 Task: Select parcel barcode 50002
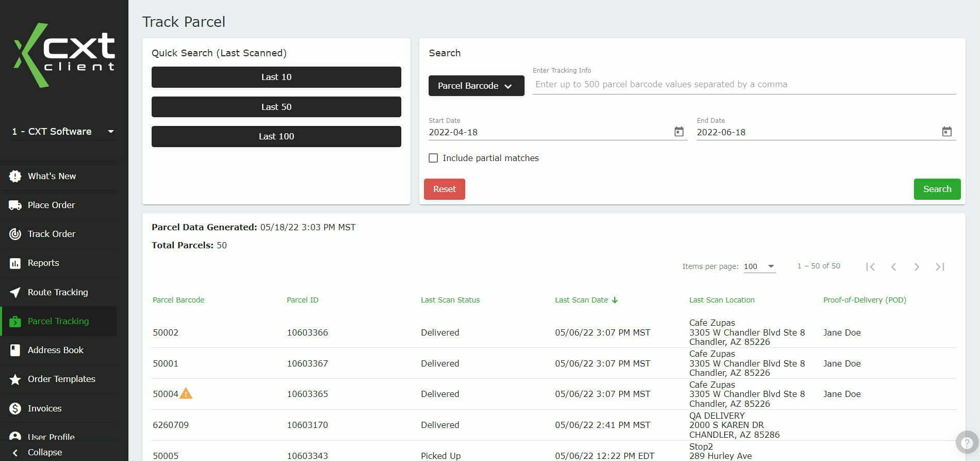pos(166,332)
